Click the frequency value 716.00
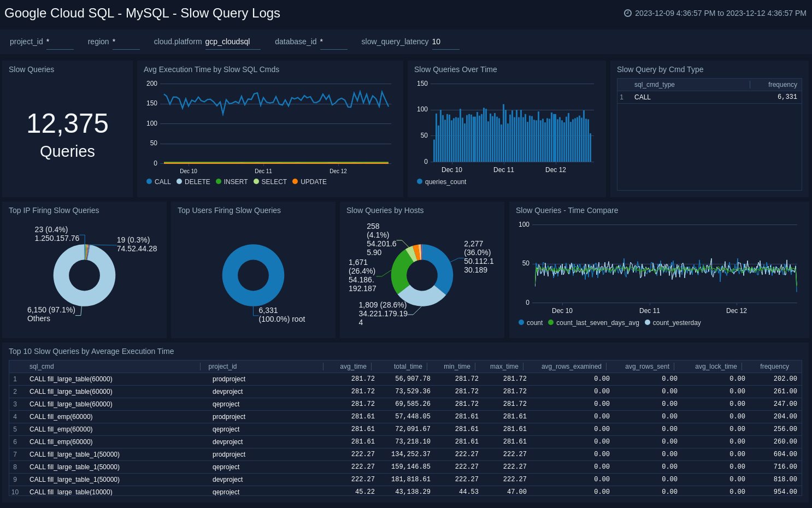Viewport: 812px width, 508px height. click(x=785, y=467)
